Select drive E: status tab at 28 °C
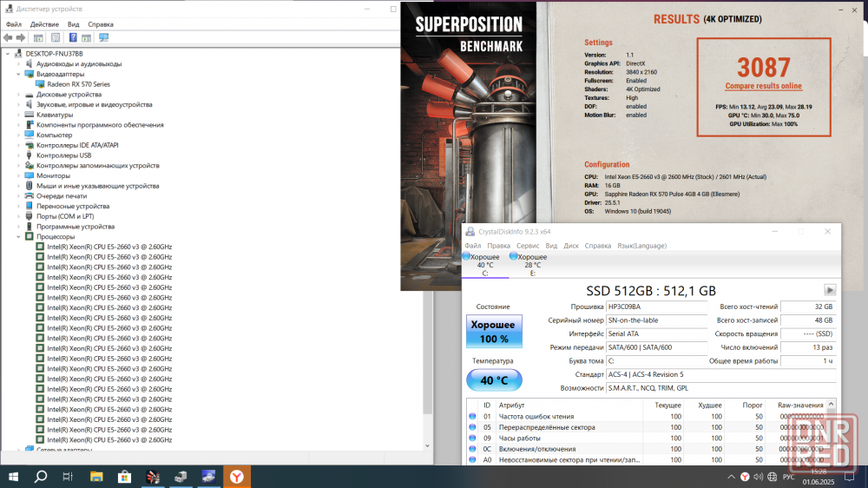 [x=532, y=265]
